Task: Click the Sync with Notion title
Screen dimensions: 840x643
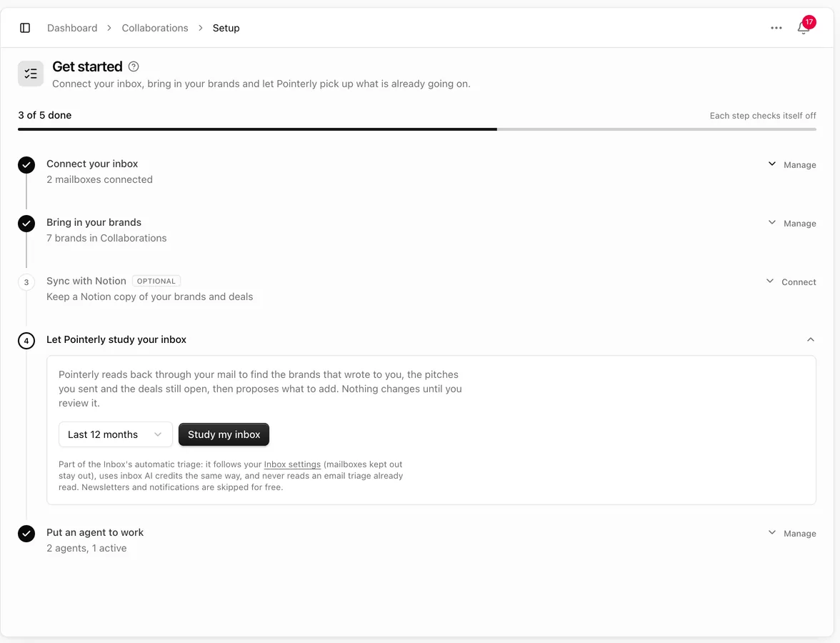Action: [86, 281]
